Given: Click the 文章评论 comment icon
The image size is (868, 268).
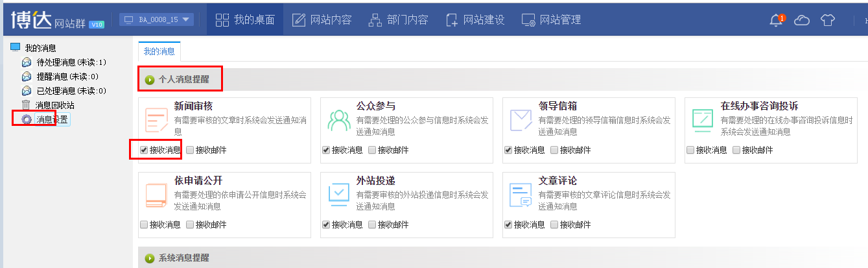Looking at the screenshot, I should (521, 195).
